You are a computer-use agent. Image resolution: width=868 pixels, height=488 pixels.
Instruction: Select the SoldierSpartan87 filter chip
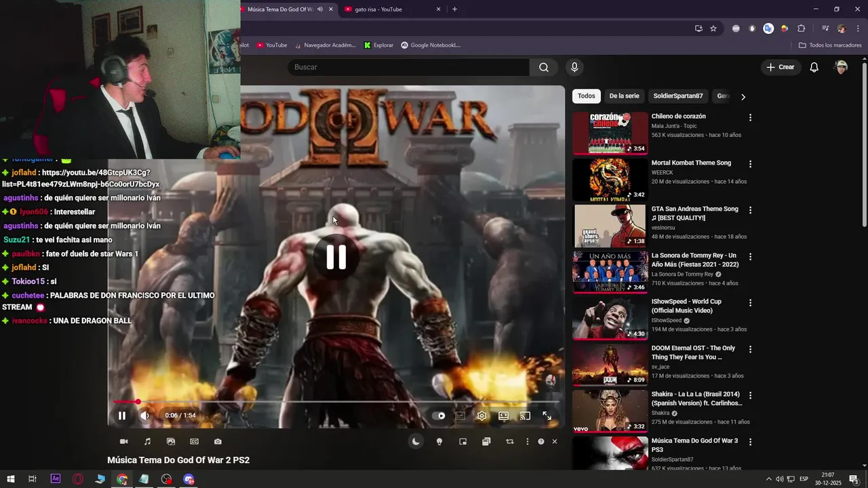point(678,96)
